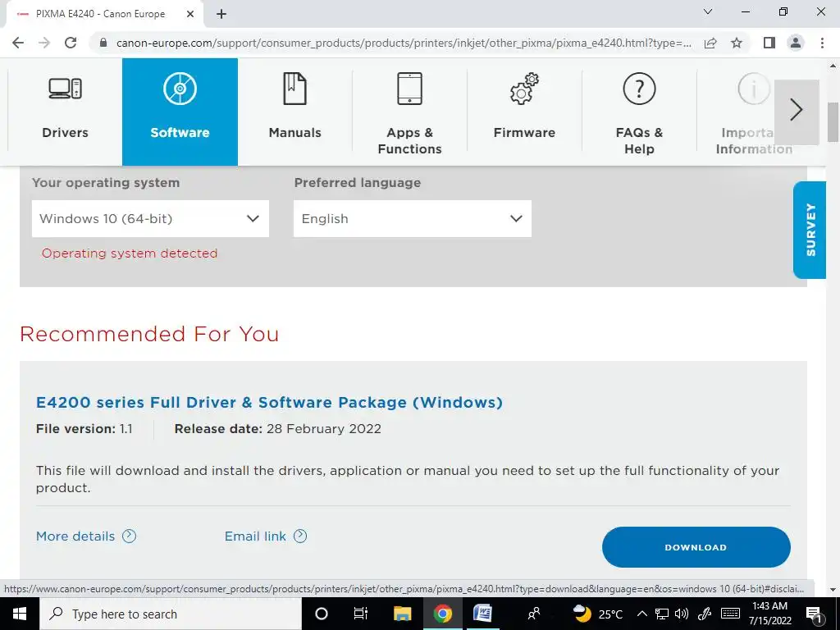The image size is (840, 630).
Task: Bookmark this page with star icon
Action: coord(737,43)
